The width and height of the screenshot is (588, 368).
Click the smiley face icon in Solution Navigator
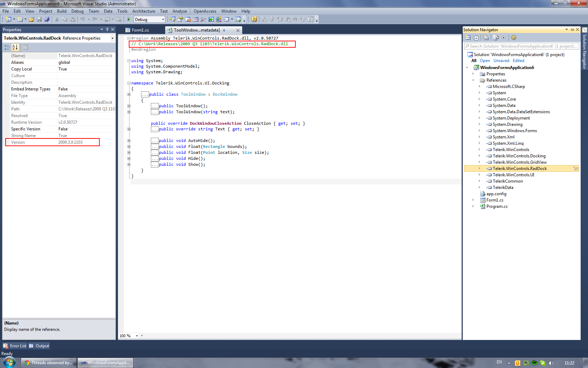coord(513,38)
